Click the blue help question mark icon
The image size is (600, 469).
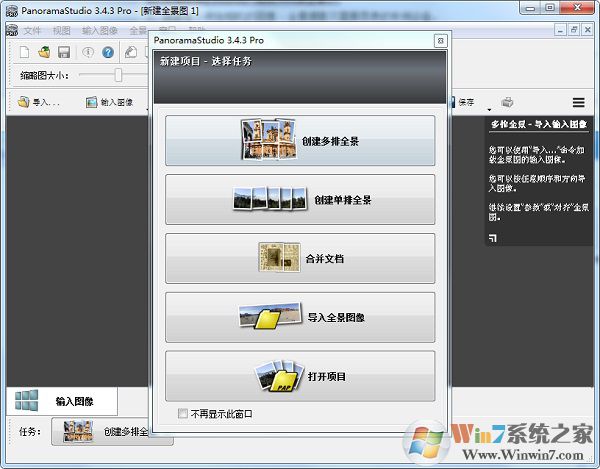(x=108, y=52)
